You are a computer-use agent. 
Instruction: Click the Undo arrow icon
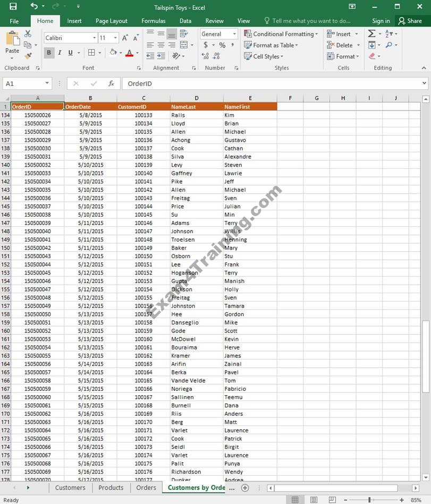pos(34,6)
